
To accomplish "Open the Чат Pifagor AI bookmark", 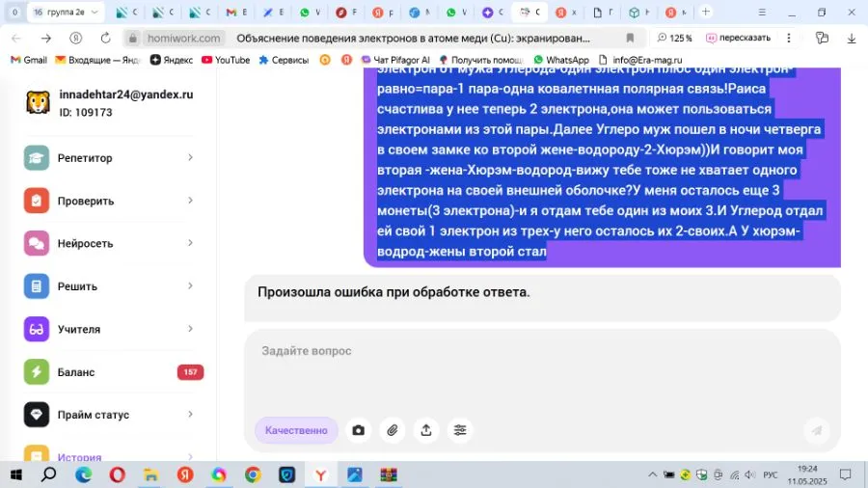I will 395,60.
